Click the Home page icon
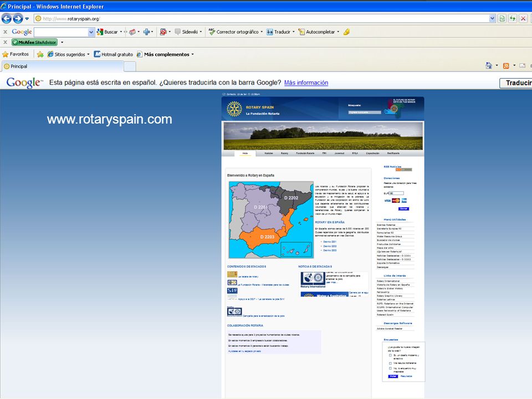The height and width of the screenshot is (399, 532). coord(489,65)
